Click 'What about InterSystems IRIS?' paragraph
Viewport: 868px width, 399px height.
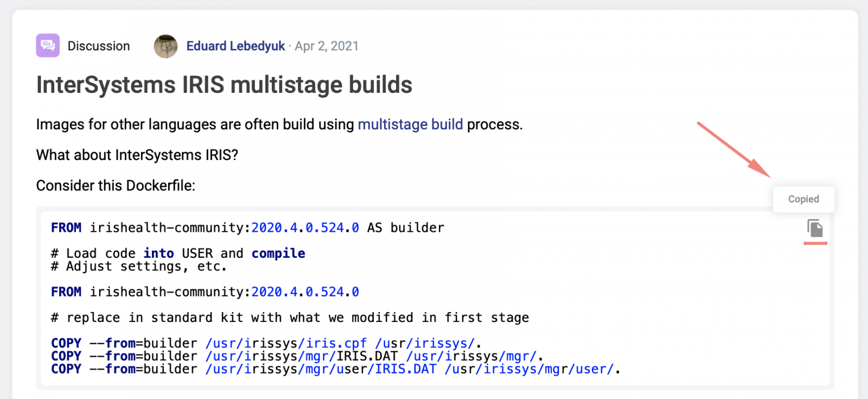[137, 155]
